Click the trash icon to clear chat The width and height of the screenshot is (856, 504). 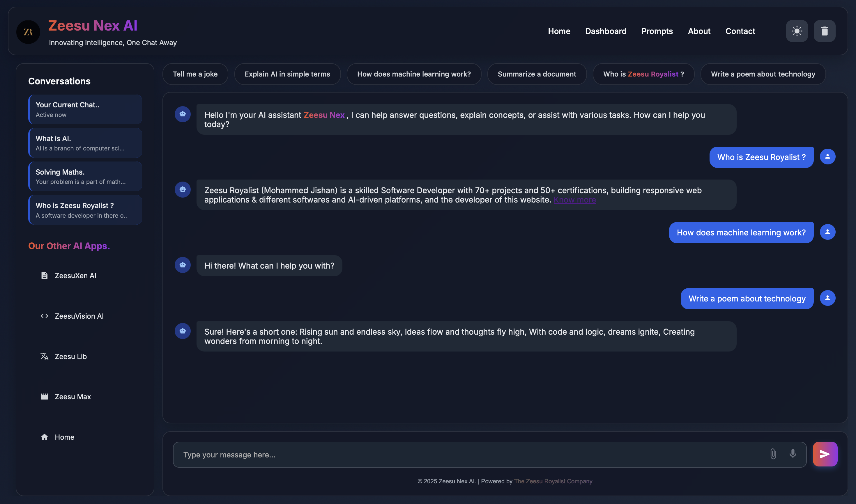tap(824, 31)
